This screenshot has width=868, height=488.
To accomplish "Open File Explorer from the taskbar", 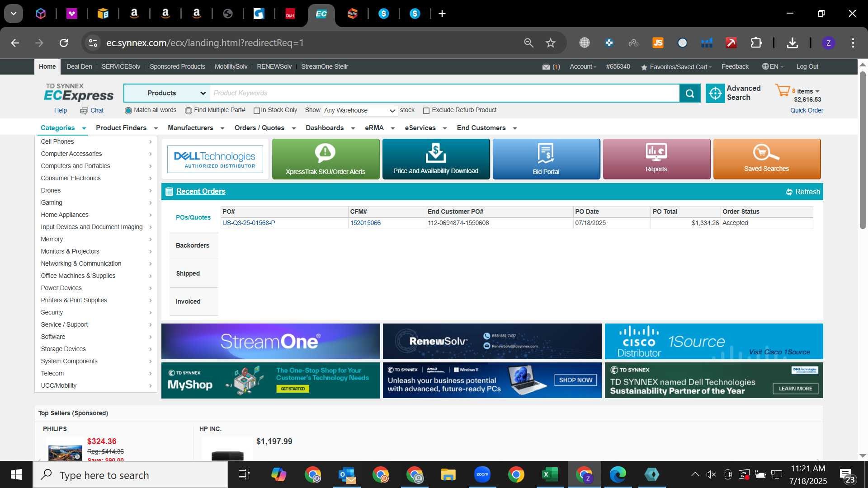I will pos(448,474).
